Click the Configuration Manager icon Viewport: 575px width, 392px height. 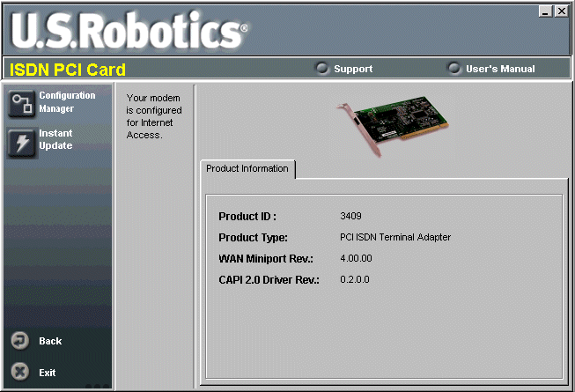[21, 103]
